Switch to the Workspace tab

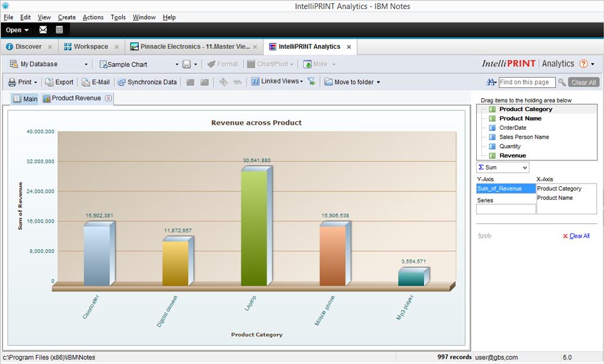click(91, 47)
